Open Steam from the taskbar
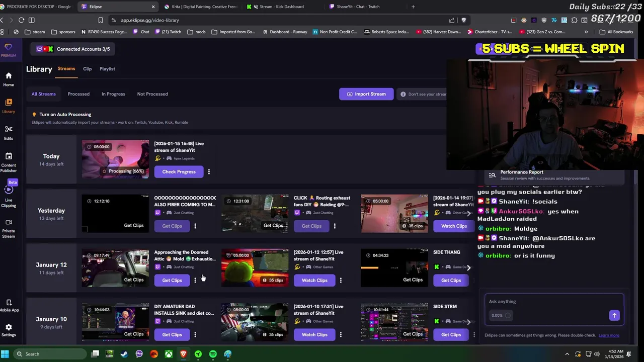 tap(124, 354)
